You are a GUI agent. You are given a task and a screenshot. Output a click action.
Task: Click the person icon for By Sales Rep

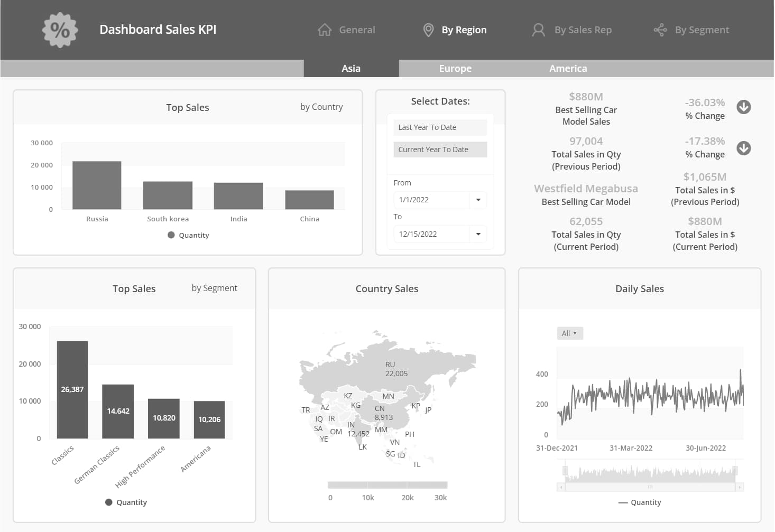click(x=538, y=30)
